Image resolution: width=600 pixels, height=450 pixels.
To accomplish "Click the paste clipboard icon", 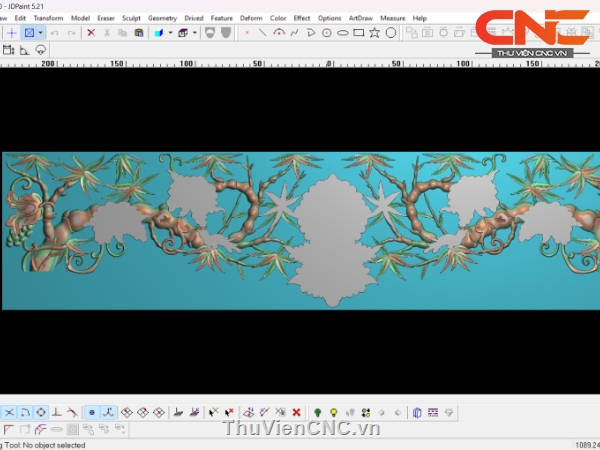I will click(139, 33).
